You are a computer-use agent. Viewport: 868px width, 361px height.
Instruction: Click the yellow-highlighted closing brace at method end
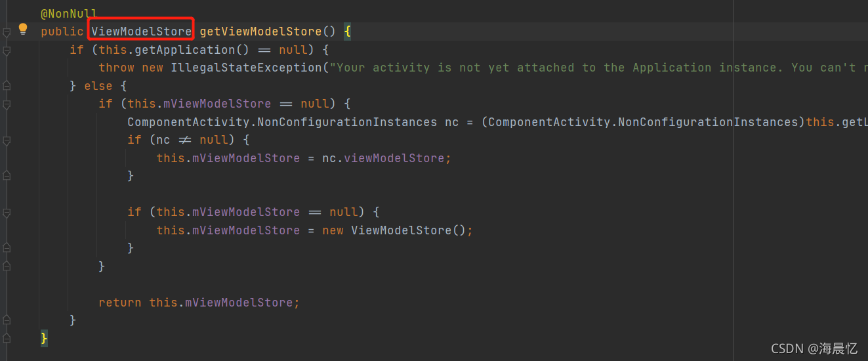44,339
